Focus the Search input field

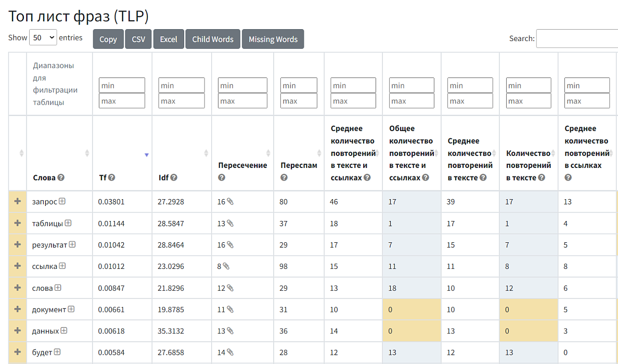coord(577,38)
